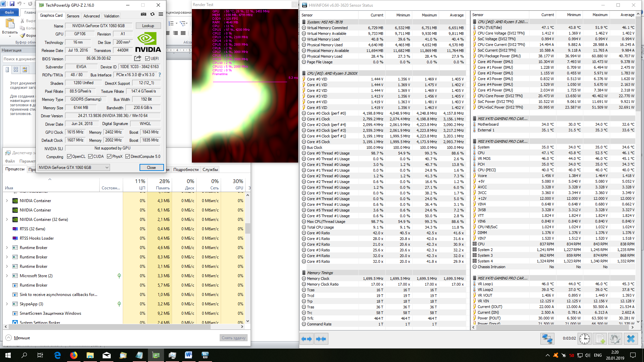The image size is (644, 362).
Task: Toggle the OpenCL checkbox
Action: pyautogui.click(x=69, y=157)
